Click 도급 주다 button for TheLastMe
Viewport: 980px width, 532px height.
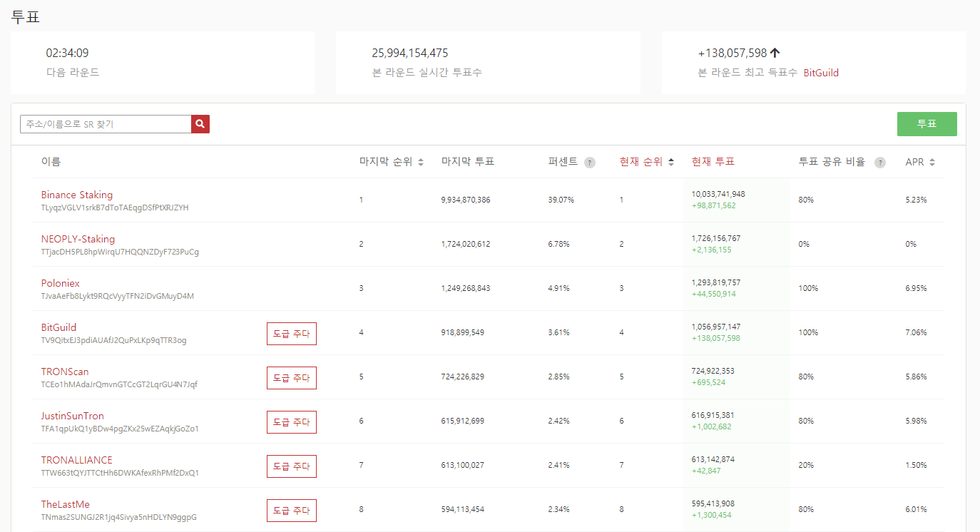(292, 511)
